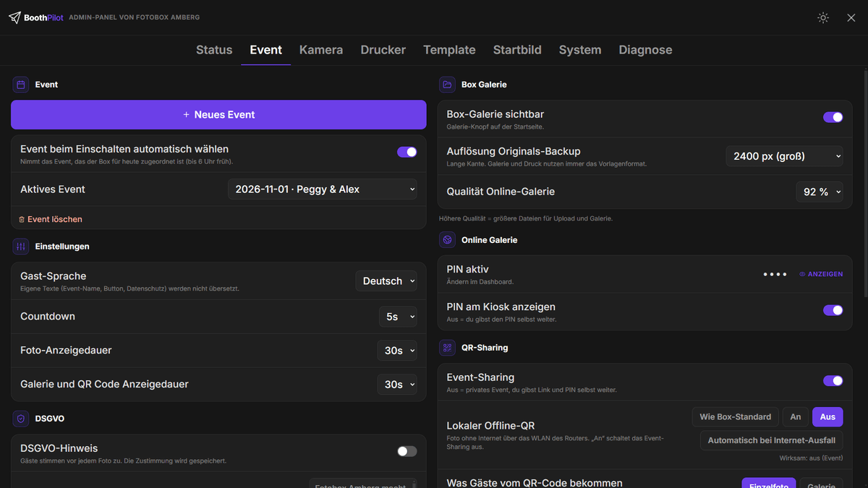
Task: Enable the DSGVO-Hinweis switch
Action: pos(407,451)
